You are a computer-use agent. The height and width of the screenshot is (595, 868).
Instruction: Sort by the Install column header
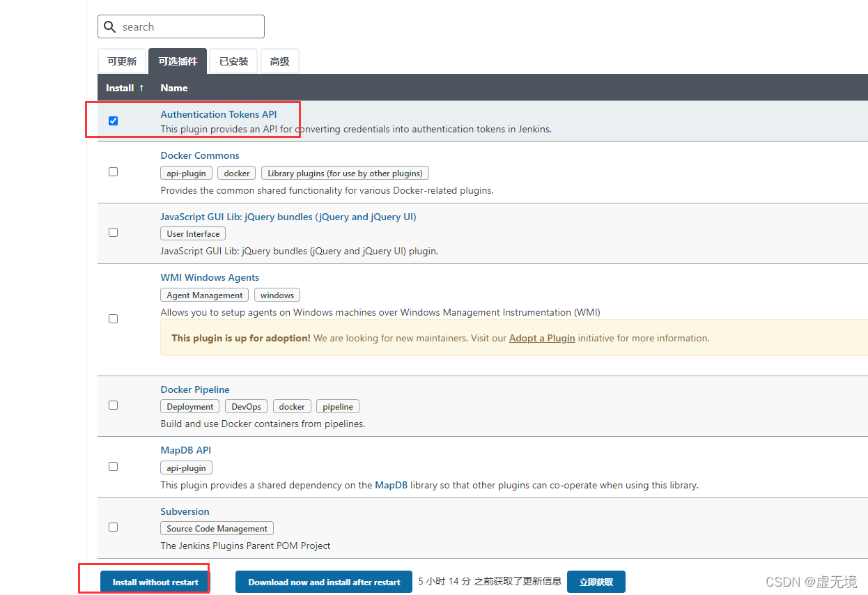pos(125,88)
